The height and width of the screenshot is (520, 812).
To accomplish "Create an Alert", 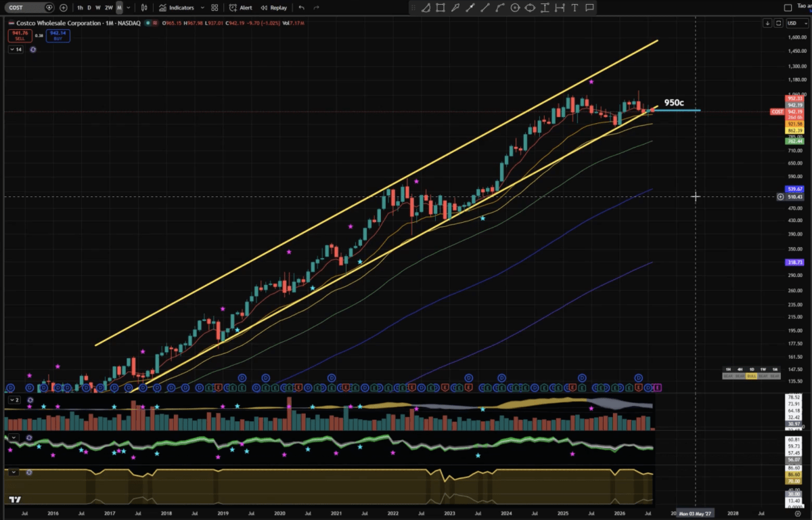I will 241,7.
